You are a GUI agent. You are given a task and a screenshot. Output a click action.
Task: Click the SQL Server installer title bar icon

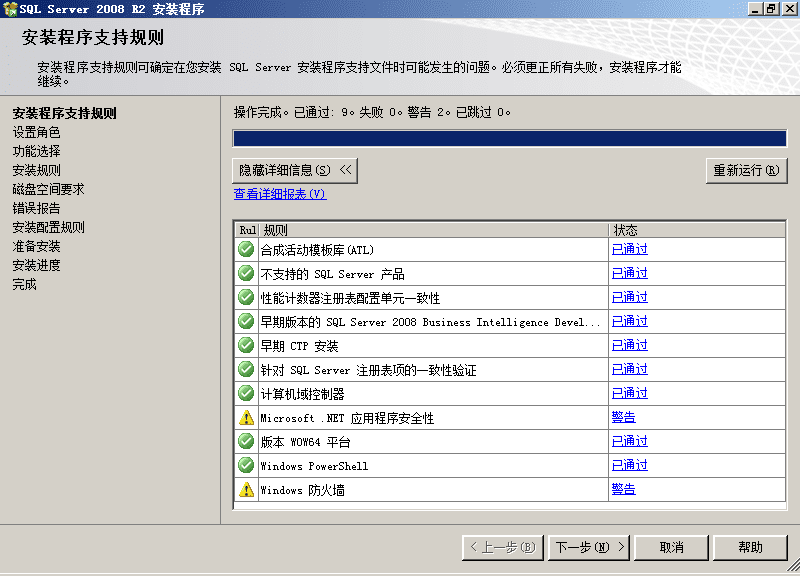pos(10,9)
